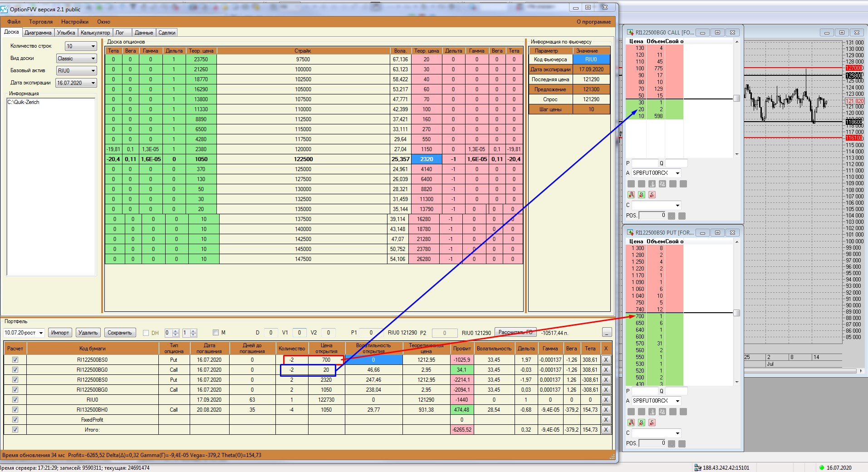Open the account dropdown in the PUT window
The height and width of the screenshot is (472, 868).
coord(656,401)
